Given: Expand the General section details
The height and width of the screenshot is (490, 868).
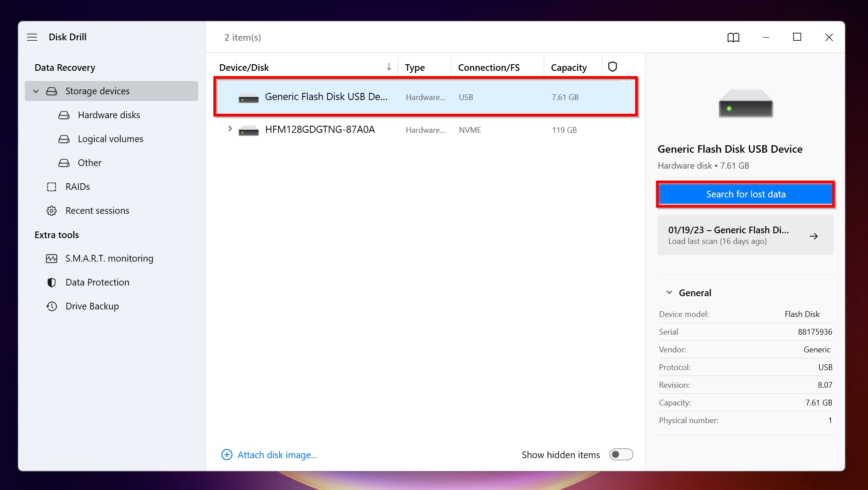Looking at the screenshot, I should (x=669, y=292).
